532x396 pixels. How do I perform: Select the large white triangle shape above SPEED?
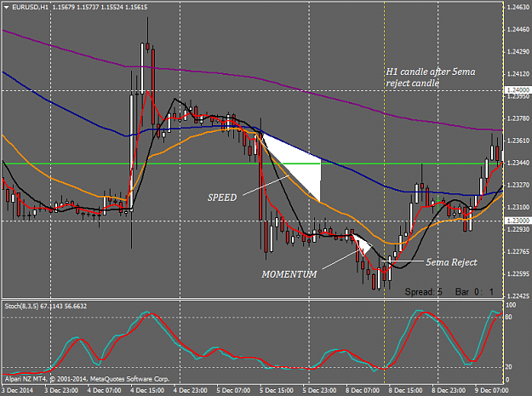(304, 166)
